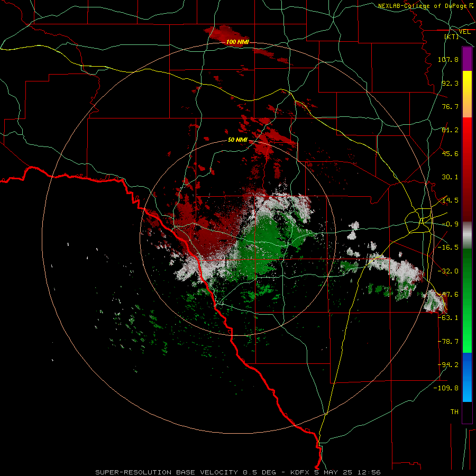The width and height of the screenshot is (476, 476).
Task: Click the VEL legend title
Action: (465, 32)
